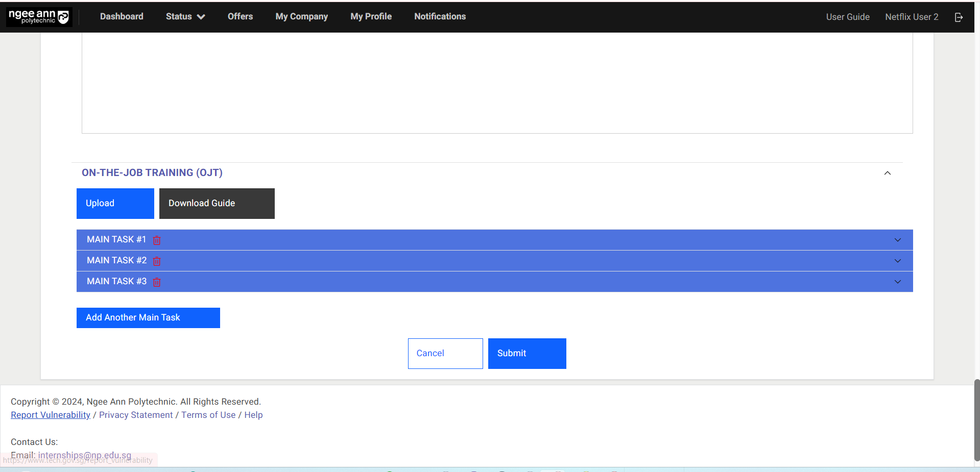Click the trash icon for Main Task #3
Viewport: 980px width, 472px height.
(157, 282)
